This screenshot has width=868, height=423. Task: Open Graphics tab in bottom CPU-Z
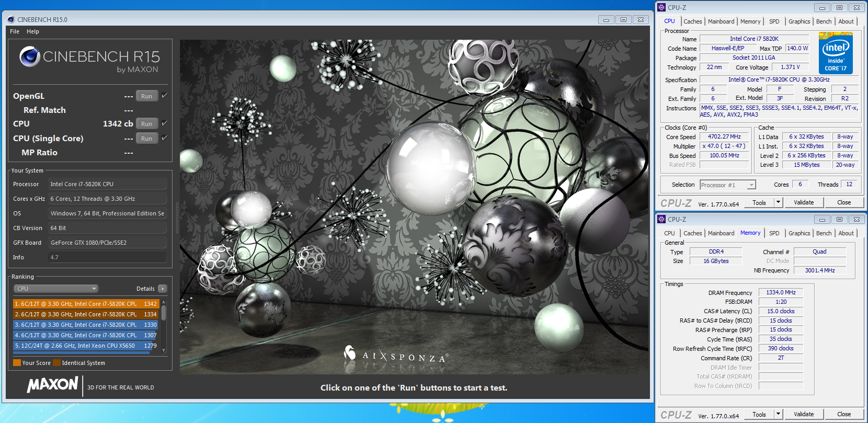click(x=800, y=233)
